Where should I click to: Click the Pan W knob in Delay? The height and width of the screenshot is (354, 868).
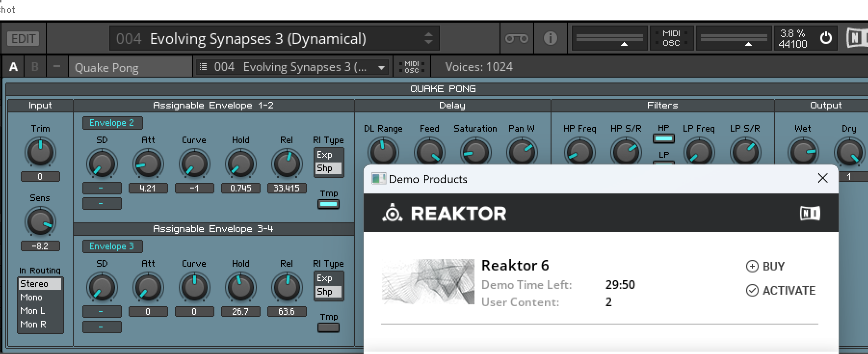(x=522, y=151)
